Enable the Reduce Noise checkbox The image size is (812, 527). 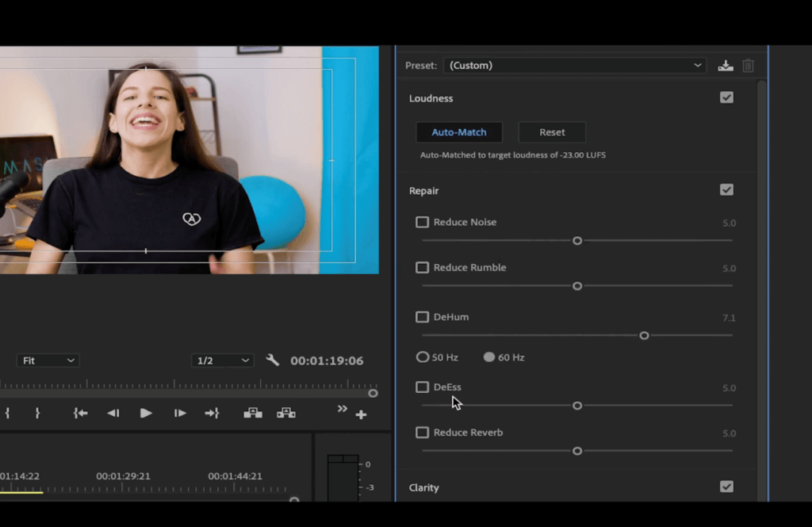(x=422, y=222)
